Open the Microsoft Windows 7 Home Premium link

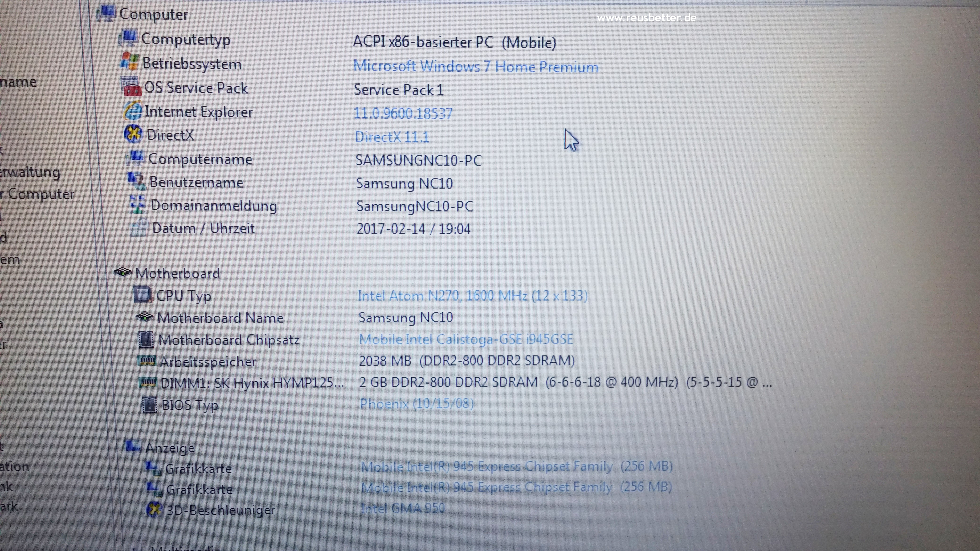coord(476,67)
